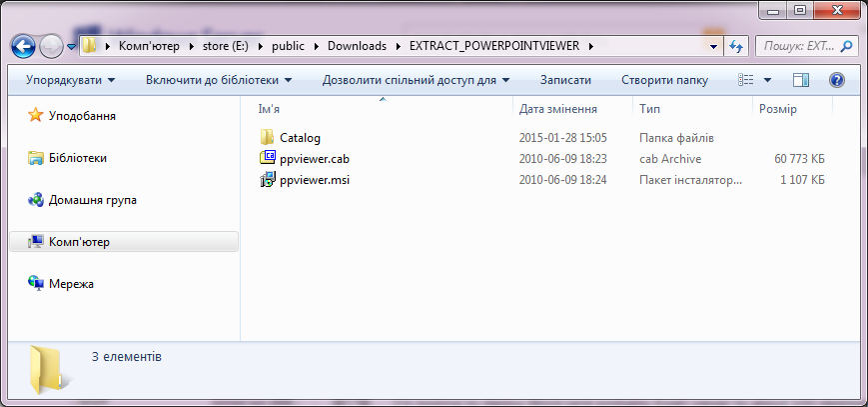
Task: Toggle the preview pane icon
Action: [x=801, y=80]
